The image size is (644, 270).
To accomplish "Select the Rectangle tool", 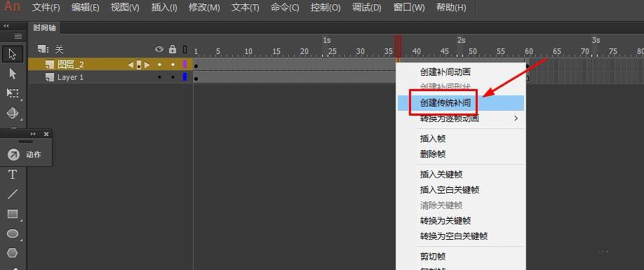I will (13, 214).
